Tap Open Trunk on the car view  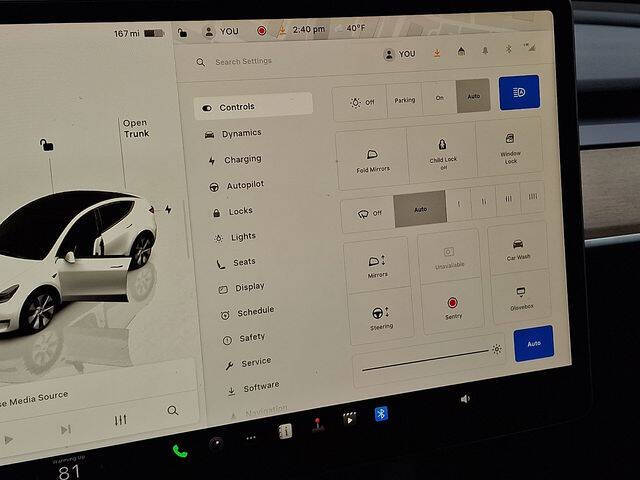pyautogui.click(x=136, y=129)
